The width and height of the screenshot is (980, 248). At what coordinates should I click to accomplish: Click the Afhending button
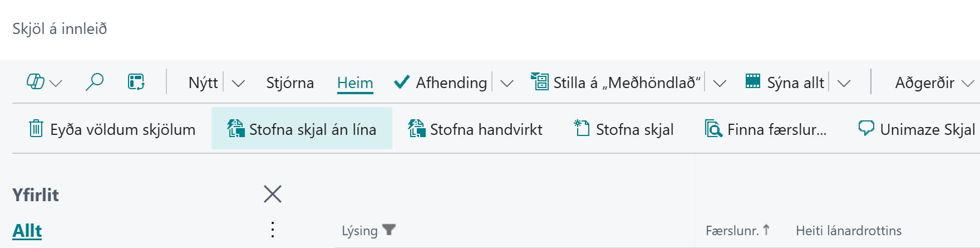point(441,83)
